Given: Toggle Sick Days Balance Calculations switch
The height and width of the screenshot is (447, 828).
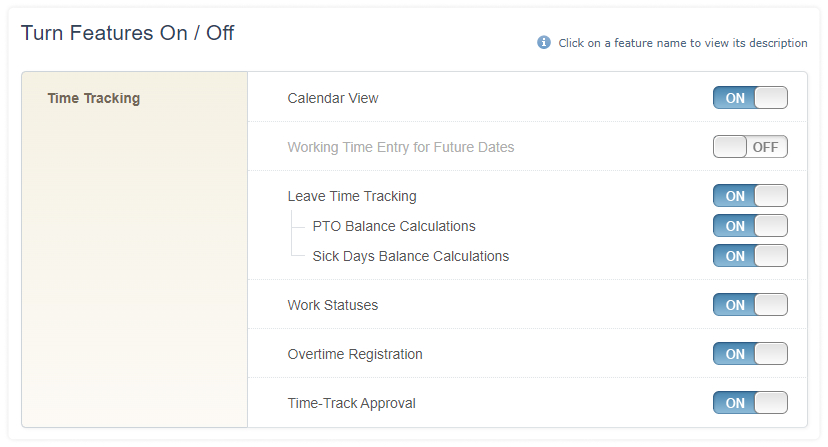Looking at the screenshot, I should pos(750,256).
